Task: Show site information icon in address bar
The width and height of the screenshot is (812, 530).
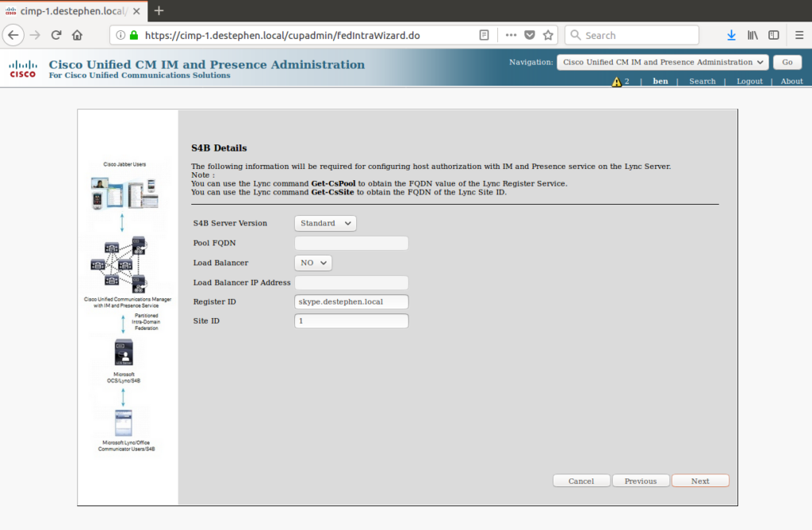Action: click(121, 35)
